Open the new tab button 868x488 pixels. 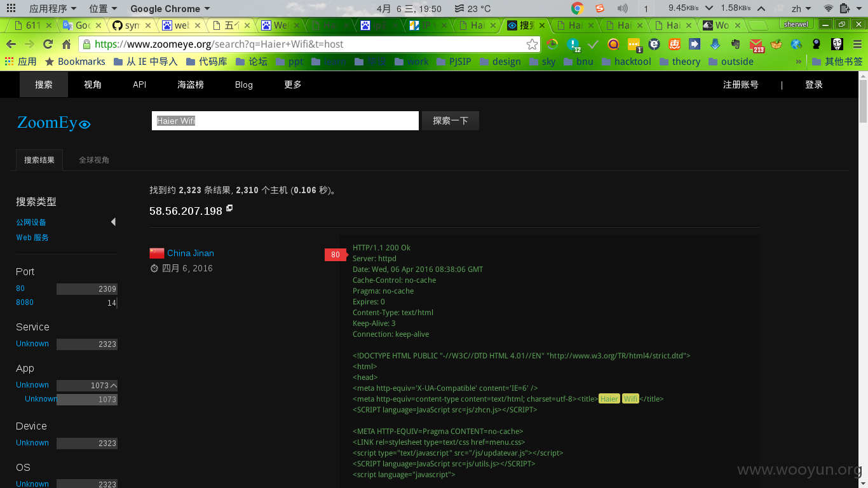757,25
